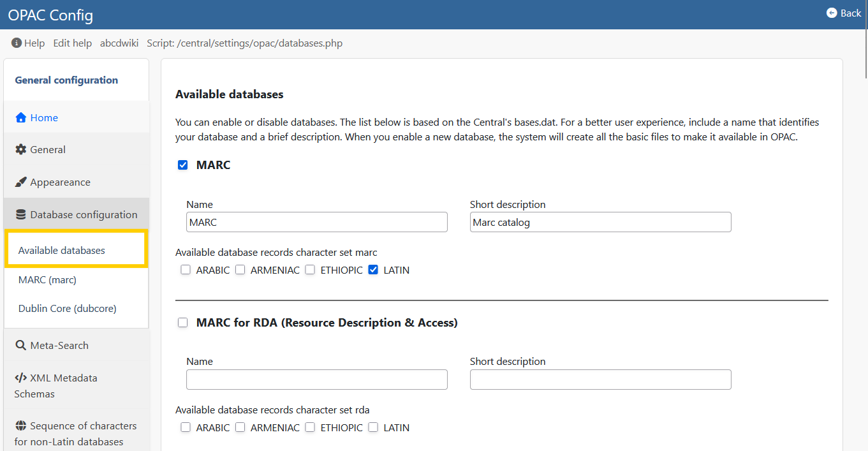Click the Back button
Image resolution: width=868 pixels, height=451 pixels.
(843, 12)
